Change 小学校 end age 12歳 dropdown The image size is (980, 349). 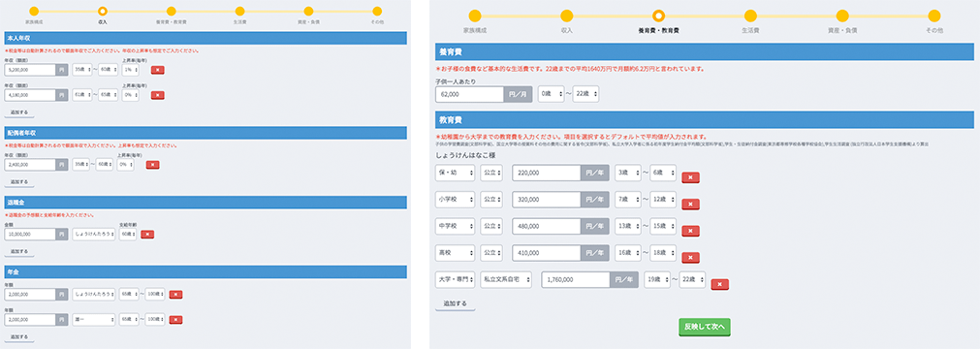[x=663, y=200]
